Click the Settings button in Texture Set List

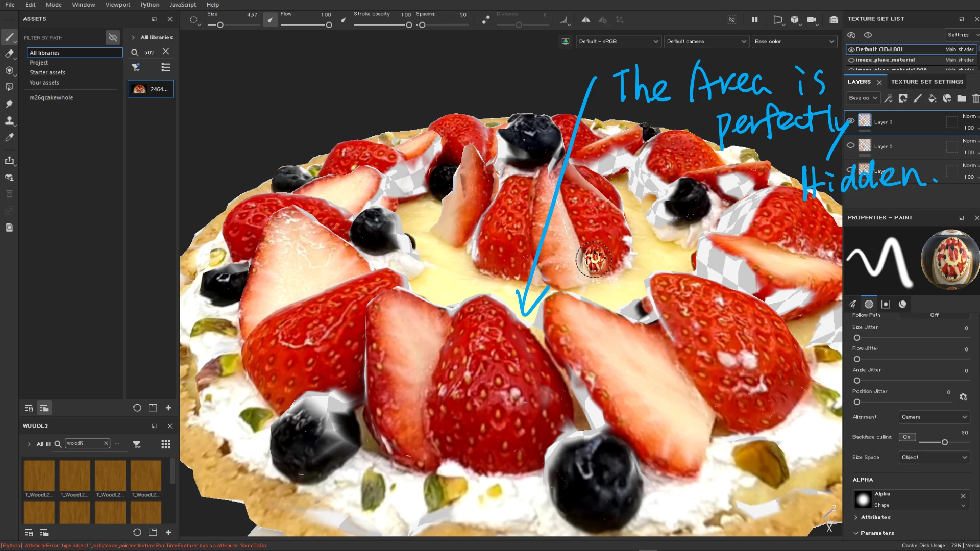[x=958, y=35]
